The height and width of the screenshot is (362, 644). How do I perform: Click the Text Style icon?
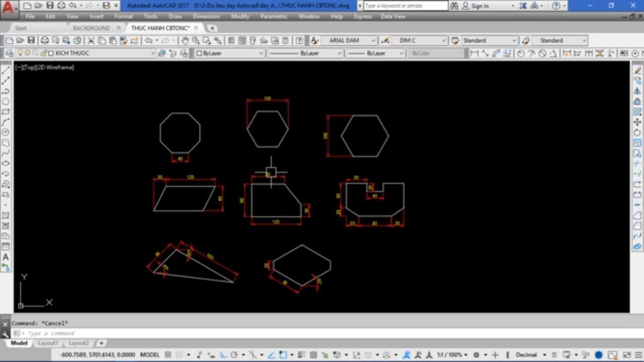[x=314, y=40]
